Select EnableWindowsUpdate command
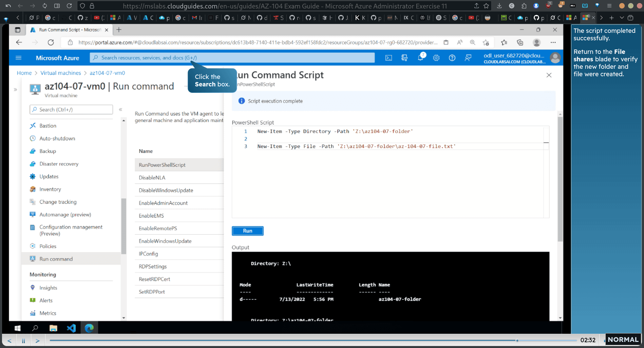 tap(179, 241)
